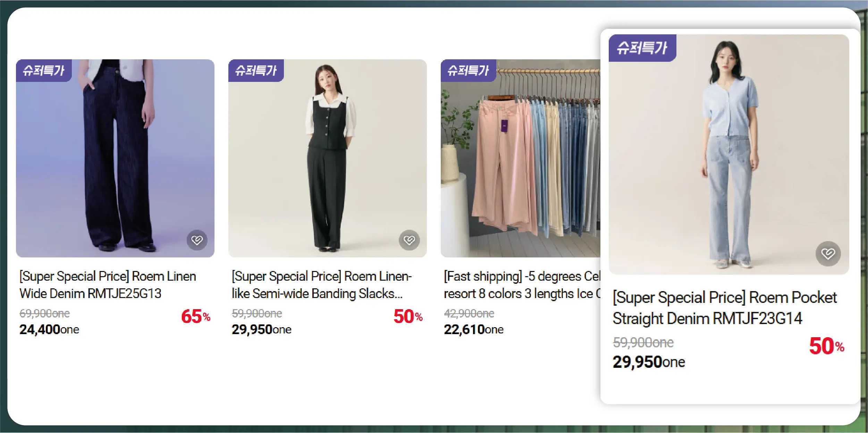Click the 슈퍼특가 badge on Pocket Straight Denim
Viewport: 868px width, 433px height.
tap(642, 48)
